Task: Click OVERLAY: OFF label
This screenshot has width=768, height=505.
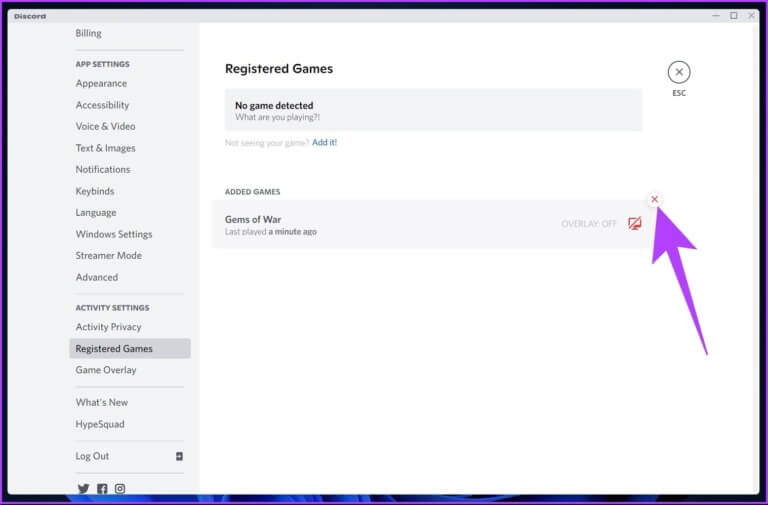Action: [588, 224]
